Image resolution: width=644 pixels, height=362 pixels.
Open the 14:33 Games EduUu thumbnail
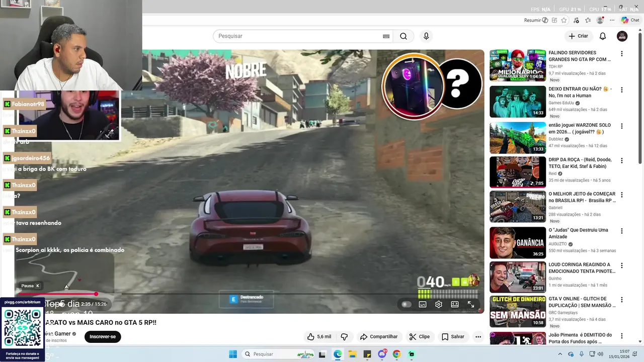click(x=518, y=102)
